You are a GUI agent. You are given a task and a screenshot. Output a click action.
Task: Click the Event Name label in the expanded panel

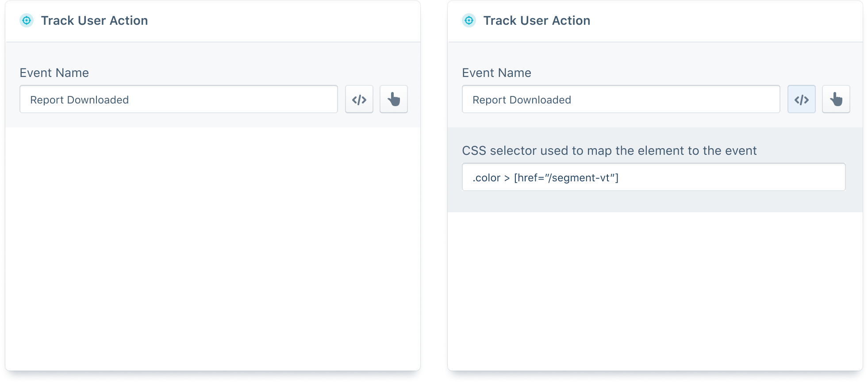coord(497,73)
